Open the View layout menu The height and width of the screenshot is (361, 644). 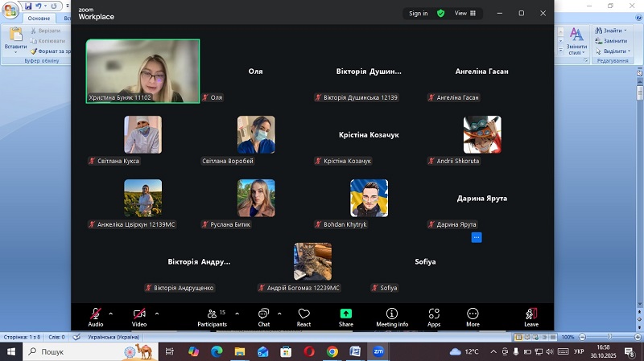[465, 14]
